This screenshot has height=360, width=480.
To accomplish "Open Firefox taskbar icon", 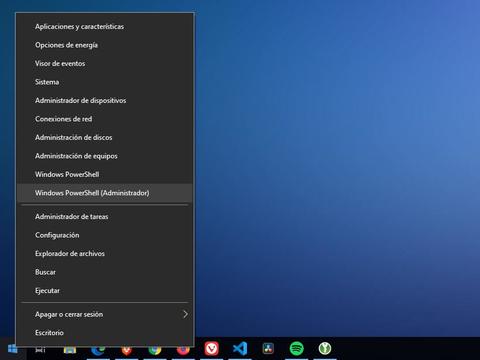I will 183,350.
